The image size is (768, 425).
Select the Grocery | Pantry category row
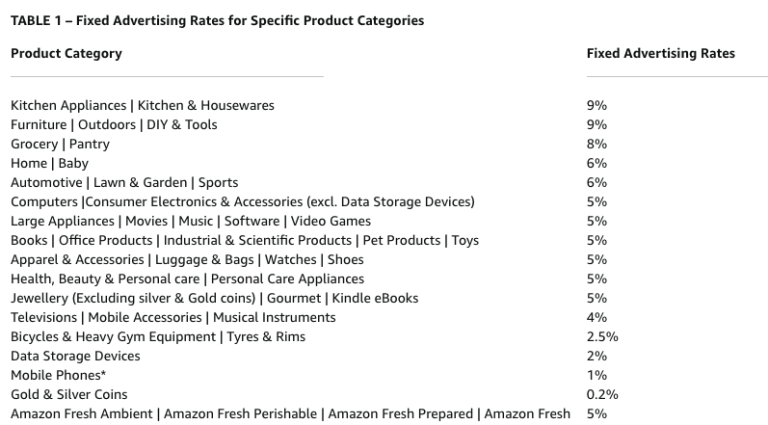coord(60,144)
